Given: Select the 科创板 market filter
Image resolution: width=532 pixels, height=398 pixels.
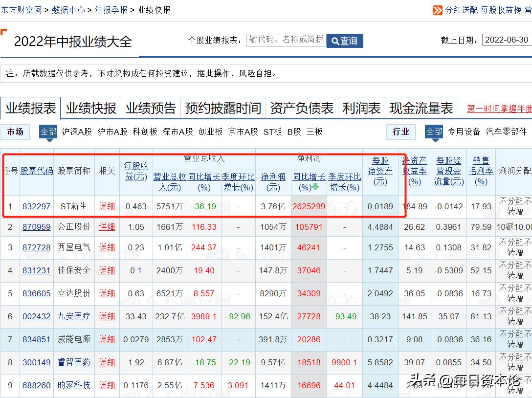Looking at the screenshot, I should point(145,132).
